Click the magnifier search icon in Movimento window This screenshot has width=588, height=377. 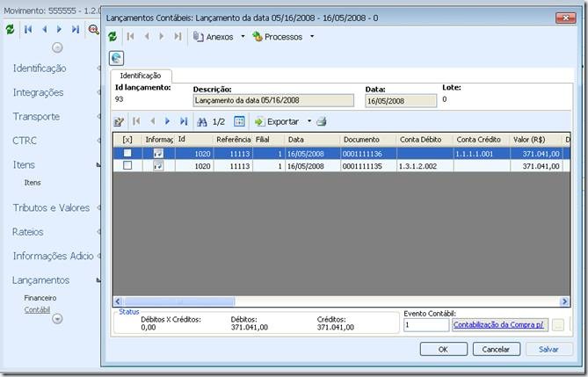pyautogui.click(x=93, y=29)
